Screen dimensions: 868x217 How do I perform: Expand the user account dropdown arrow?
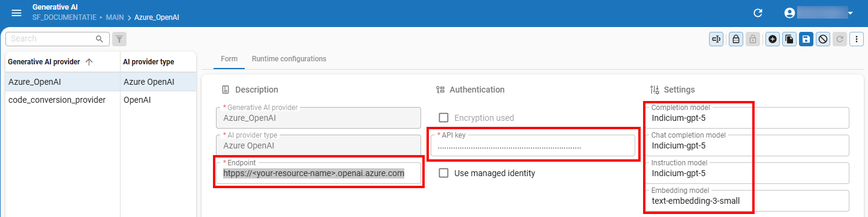point(851,13)
